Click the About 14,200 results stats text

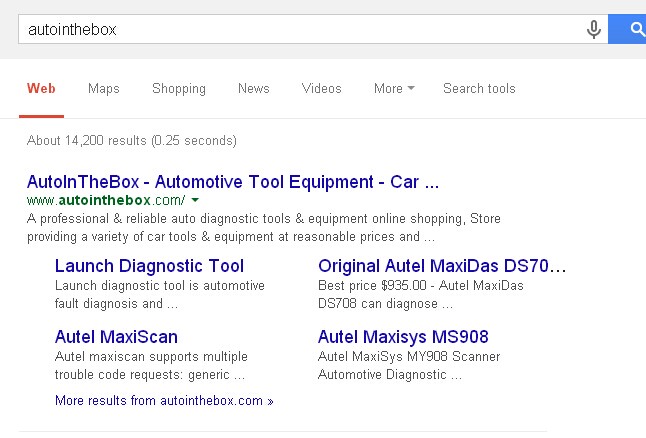pyautogui.click(x=132, y=141)
